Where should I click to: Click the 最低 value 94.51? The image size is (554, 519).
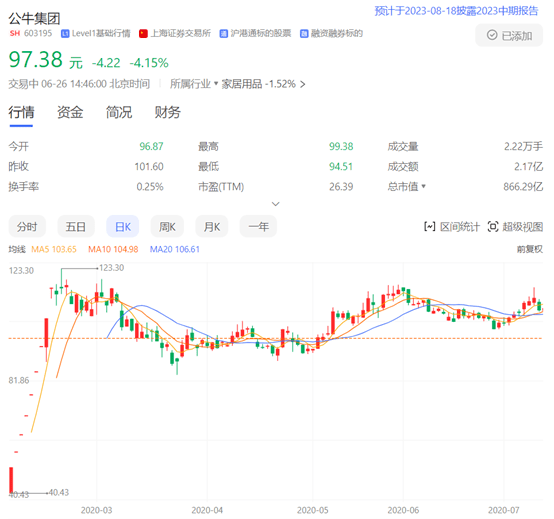tap(341, 166)
